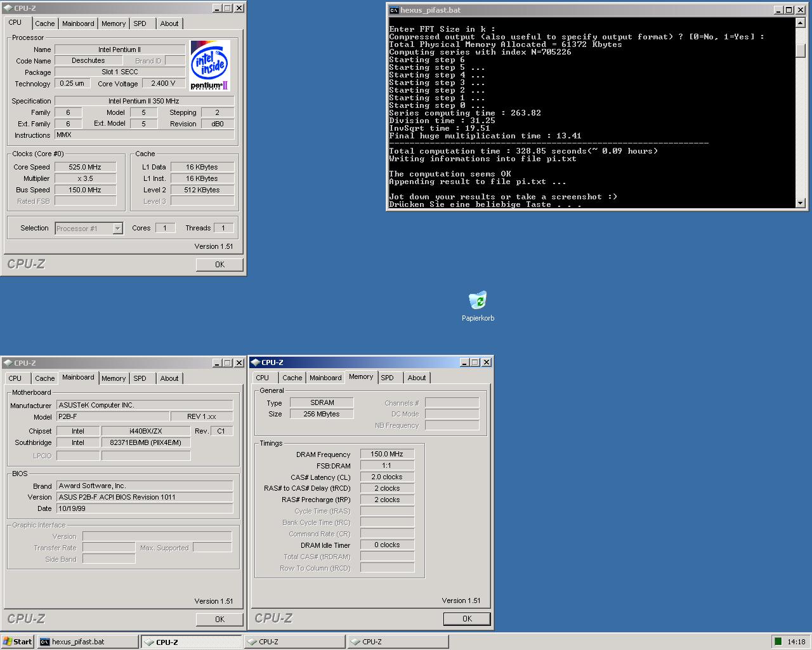Click the Name field Intel Pentium II
Viewport: 812px width, 650px height.
(120, 50)
